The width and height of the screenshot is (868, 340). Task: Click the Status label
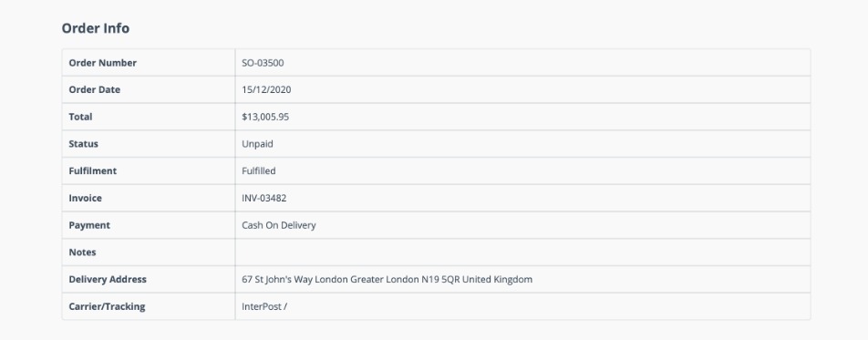(x=83, y=144)
